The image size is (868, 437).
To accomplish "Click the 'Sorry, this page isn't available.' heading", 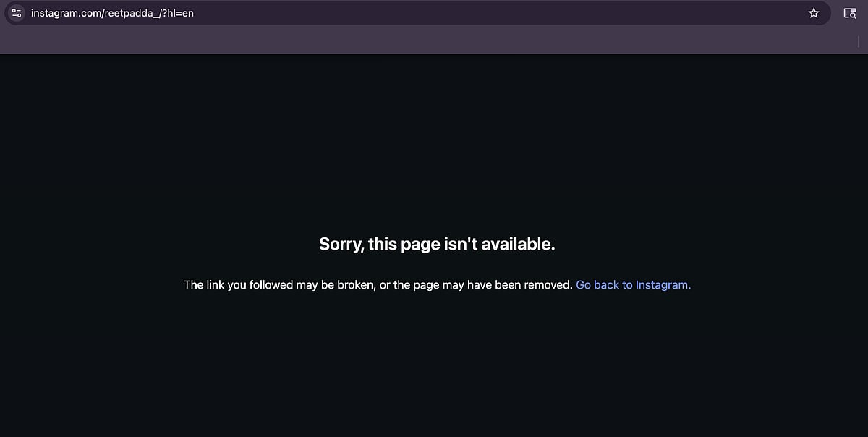I will point(437,244).
